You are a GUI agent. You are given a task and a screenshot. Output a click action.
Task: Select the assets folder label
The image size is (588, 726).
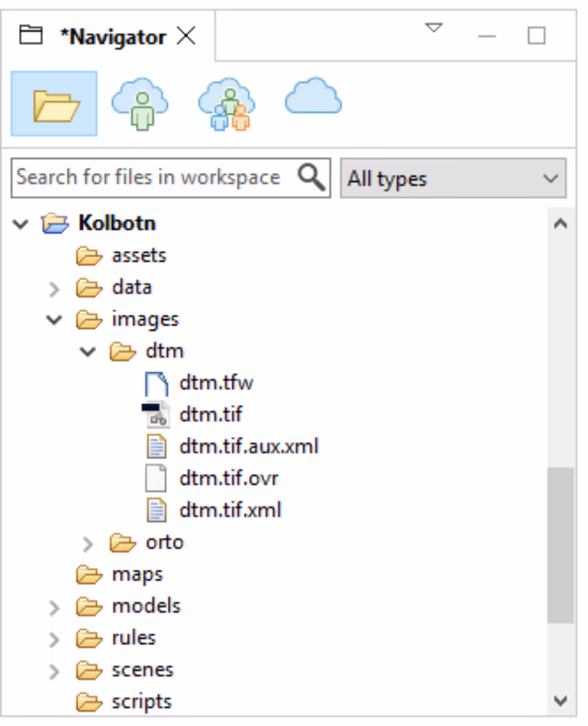[139, 256]
